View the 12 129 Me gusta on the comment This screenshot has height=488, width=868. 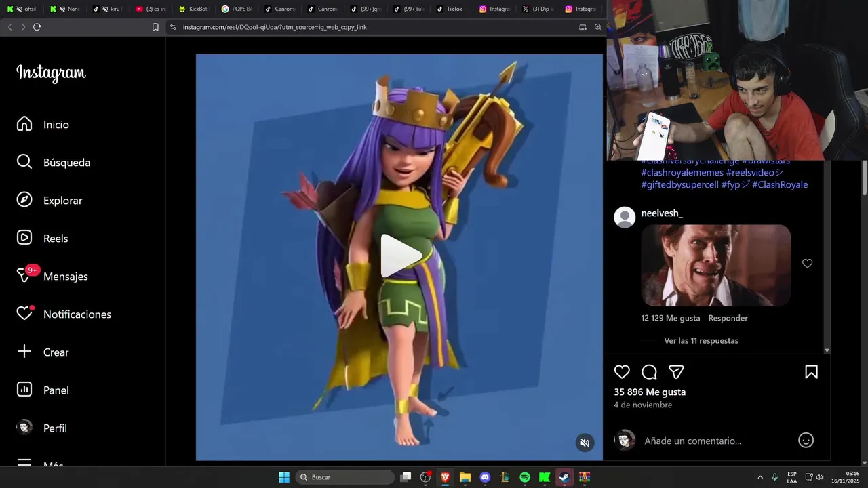(671, 318)
